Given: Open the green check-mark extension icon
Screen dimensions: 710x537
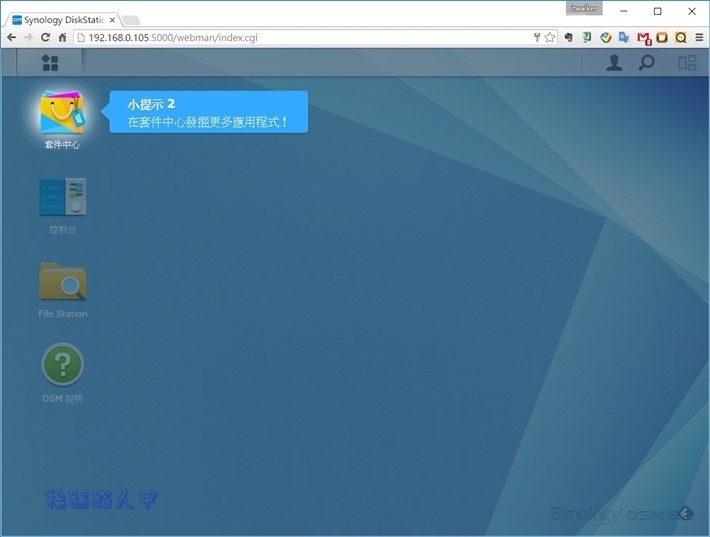Looking at the screenshot, I should pyautogui.click(x=605, y=38).
